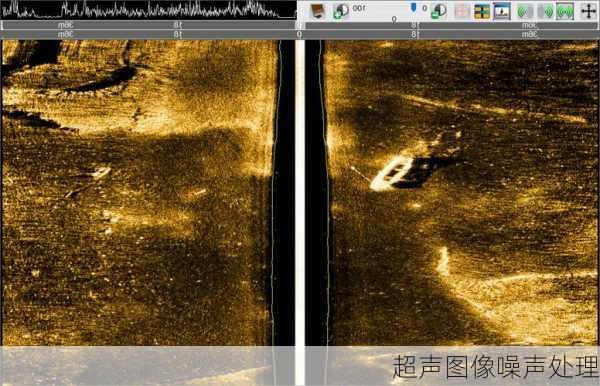Show only left sonar channel icon
Image resolution: width=600 pixels, height=386 pixels.
click(524, 11)
